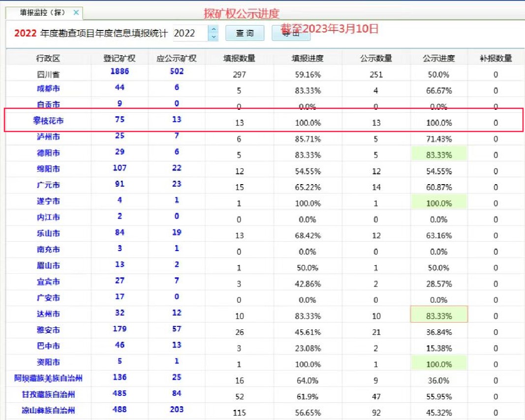Click 甘孜藏族自治州 registered rights count 485
This screenshot has height=420, width=525.
[120, 393]
